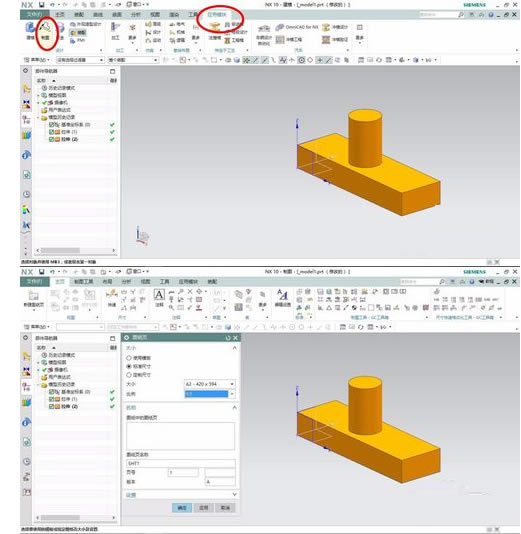Open Application (应用模块) tab in modeling window

pyautogui.click(x=217, y=14)
